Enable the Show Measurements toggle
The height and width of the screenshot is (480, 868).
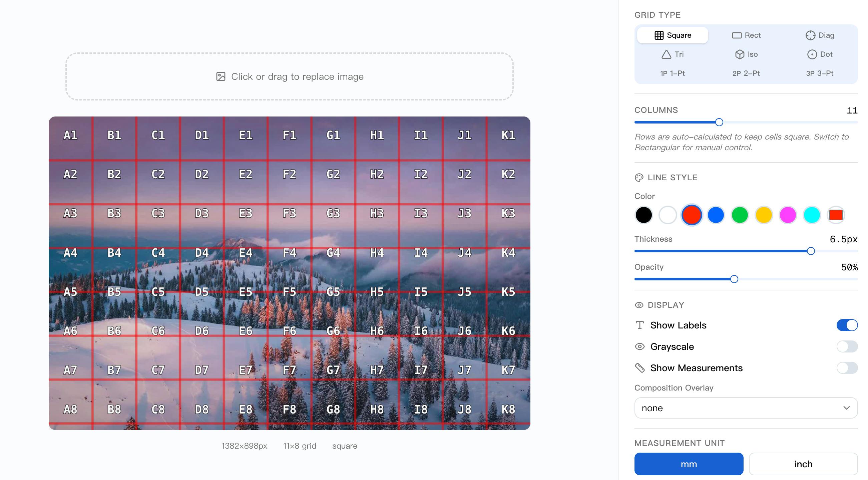tap(847, 368)
